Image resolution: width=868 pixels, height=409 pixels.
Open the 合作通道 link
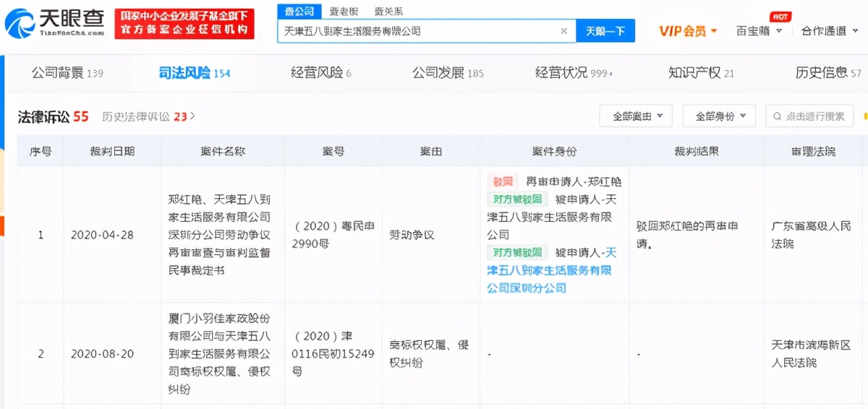827,31
